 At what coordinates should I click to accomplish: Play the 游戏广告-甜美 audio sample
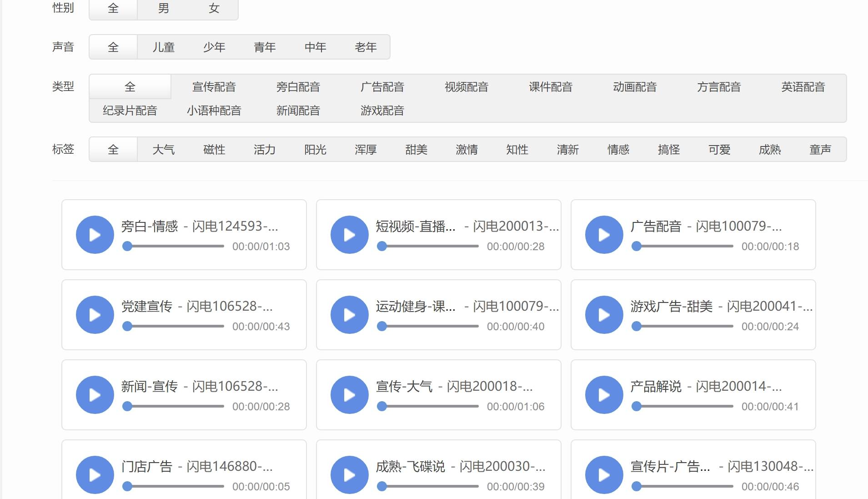click(604, 315)
